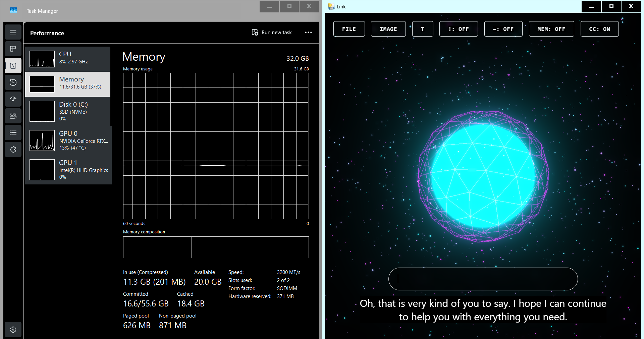Open the IMAGE menu in Link
The width and height of the screenshot is (644, 339).
coord(388,29)
